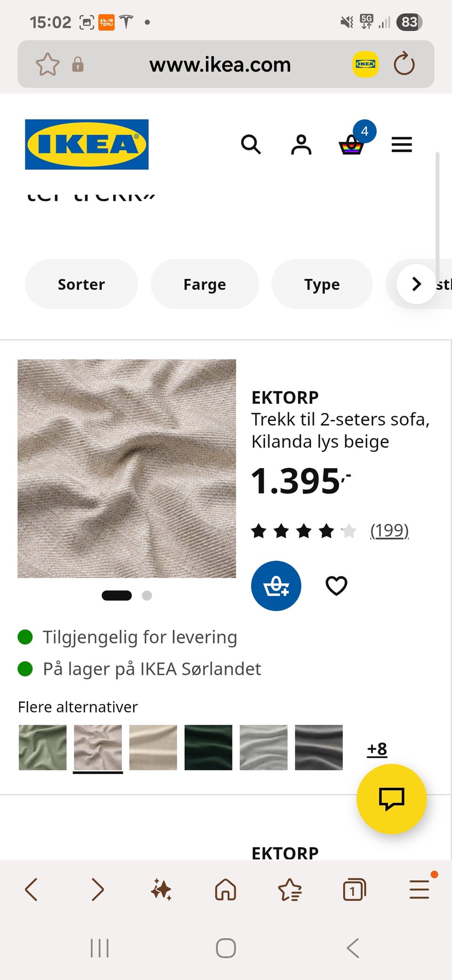Bookmark page with address bar star
The width and height of the screenshot is (452, 980).
[x=48, y=64]
